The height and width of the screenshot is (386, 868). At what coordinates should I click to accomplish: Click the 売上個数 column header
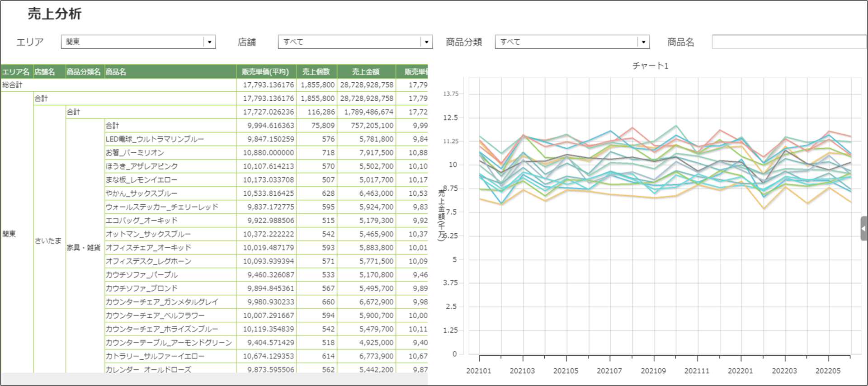pos(316,72)
